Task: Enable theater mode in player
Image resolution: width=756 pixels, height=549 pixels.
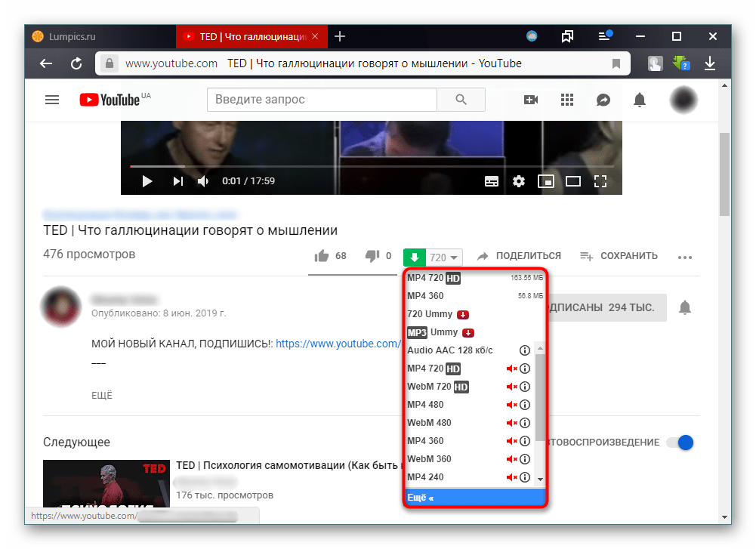Action: pyautogui.click(x=572, y=181)
